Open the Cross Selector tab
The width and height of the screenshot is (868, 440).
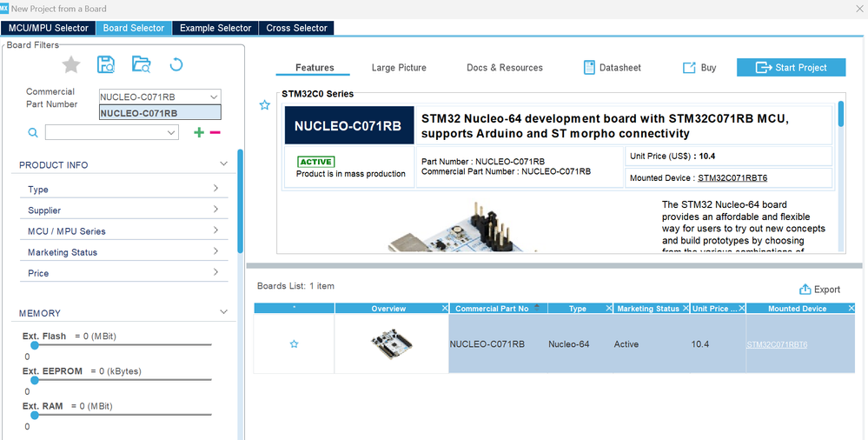(296, 28)
